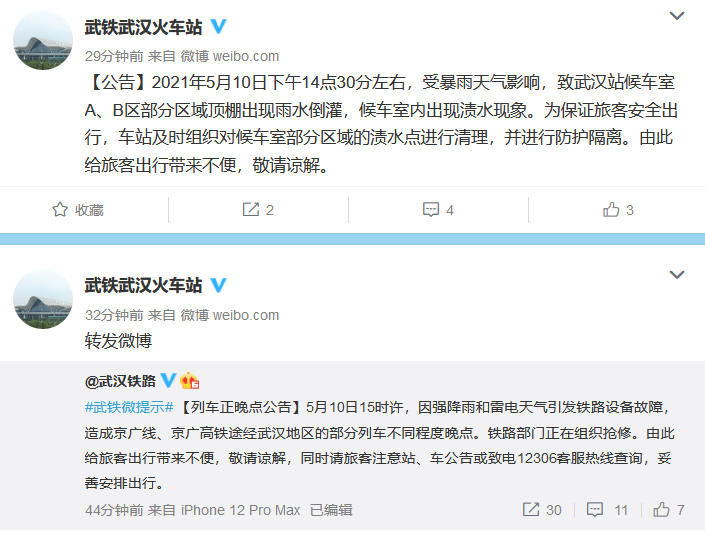Click the first post's station avatar

click(43, 40)
